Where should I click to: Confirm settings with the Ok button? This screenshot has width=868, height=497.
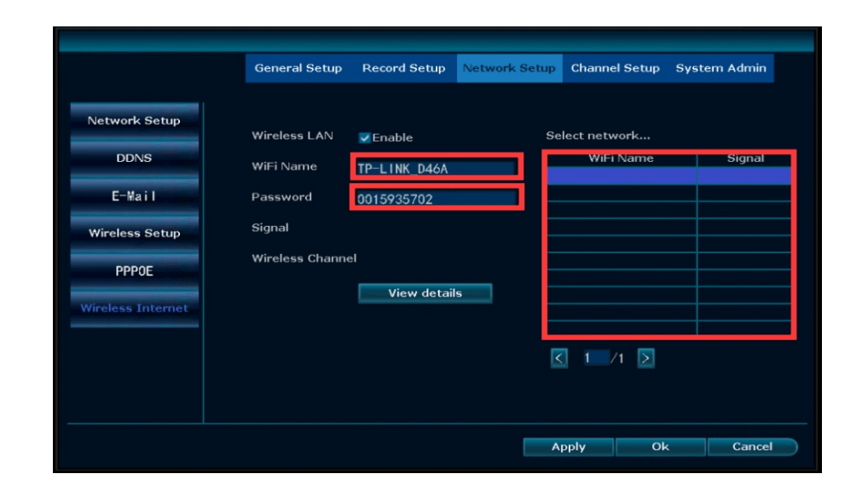pos(660,447)
